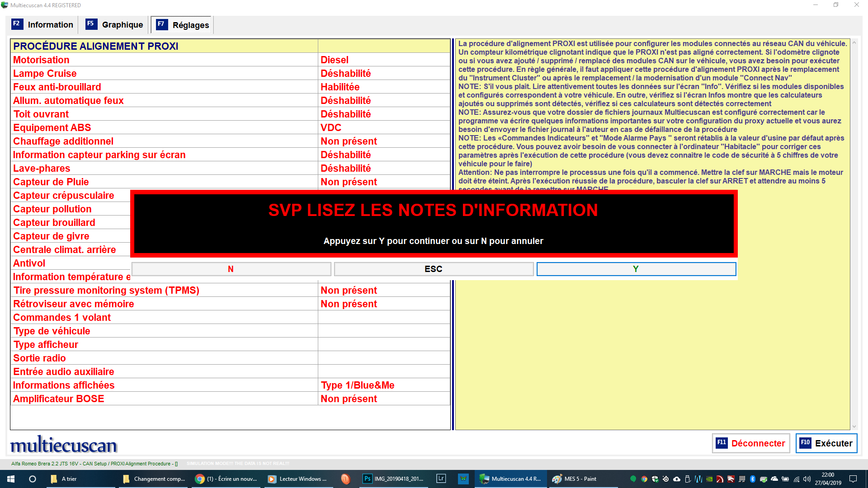
Task: Click the F11 Déconnecter button
Action: click(751, 443)
